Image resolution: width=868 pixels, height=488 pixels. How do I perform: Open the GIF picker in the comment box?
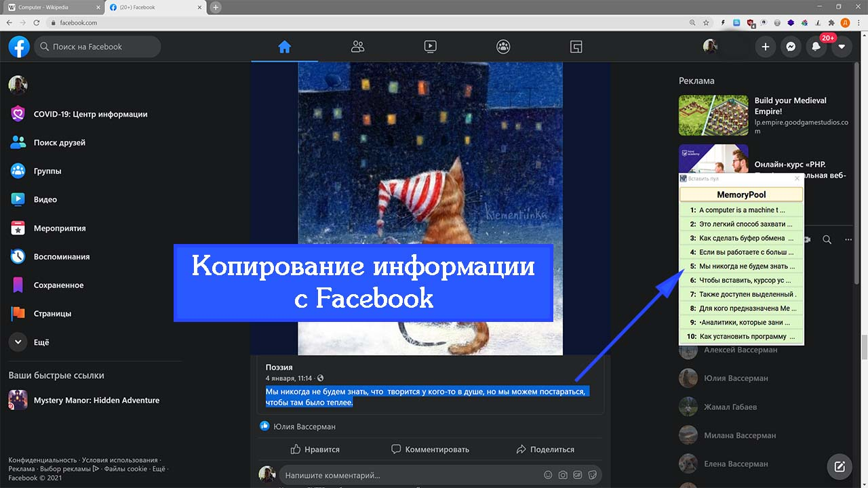578,475
